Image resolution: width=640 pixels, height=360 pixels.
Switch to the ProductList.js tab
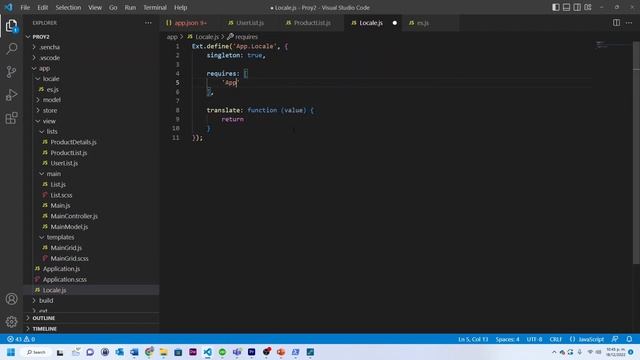tap(312, 23)
